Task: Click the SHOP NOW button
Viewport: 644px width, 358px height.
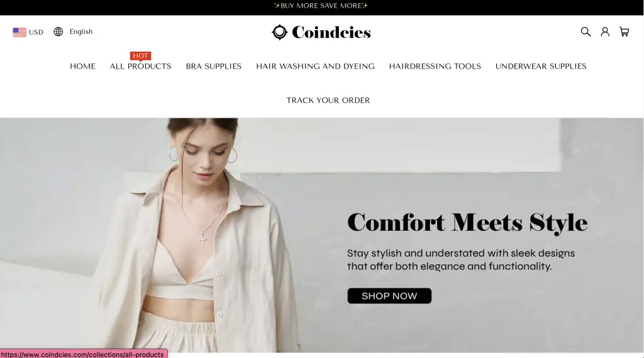Action: coord(389,296)
